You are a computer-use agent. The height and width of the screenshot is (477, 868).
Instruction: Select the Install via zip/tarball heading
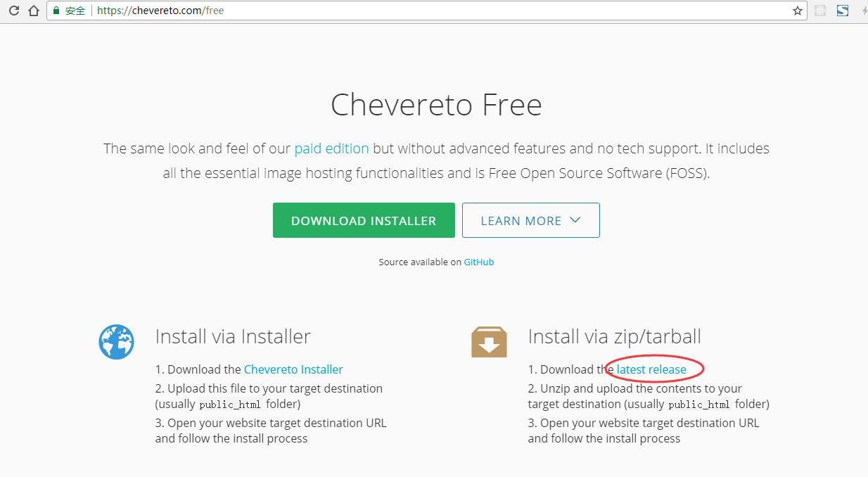tap(615, 336)
